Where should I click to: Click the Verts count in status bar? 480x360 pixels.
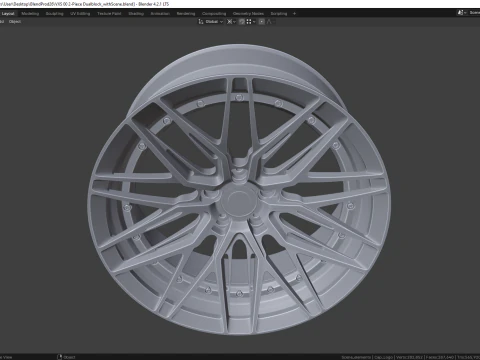(410, 357)
